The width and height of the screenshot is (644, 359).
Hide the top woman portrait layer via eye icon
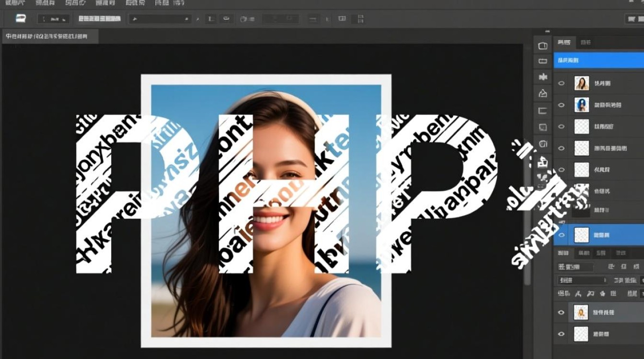click(x=562, y=83)
